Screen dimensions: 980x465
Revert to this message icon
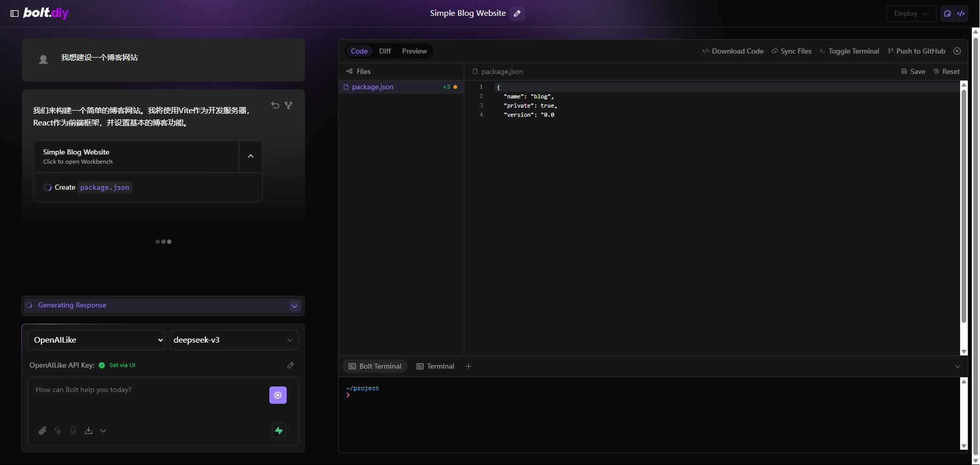(x=275, y=105)
